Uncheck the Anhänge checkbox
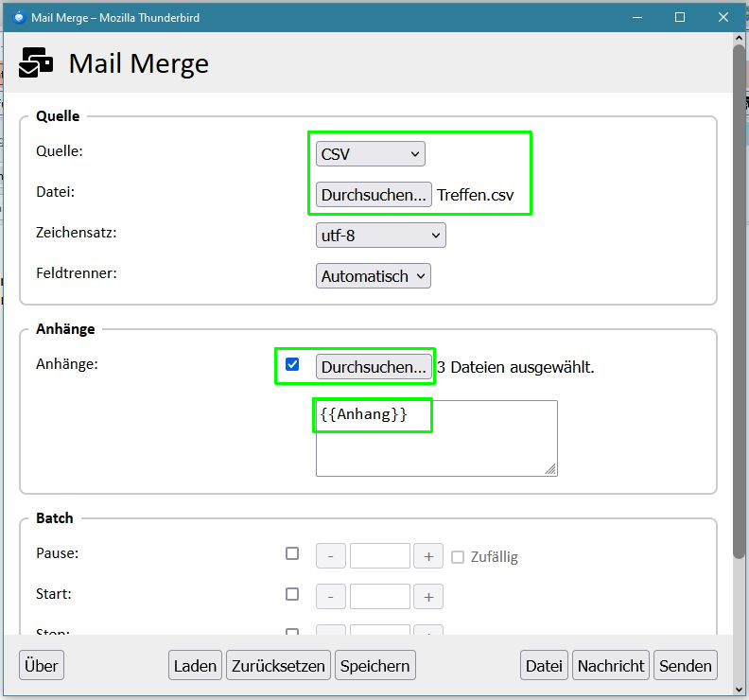 pyautogui.click(x=292, y=365)
